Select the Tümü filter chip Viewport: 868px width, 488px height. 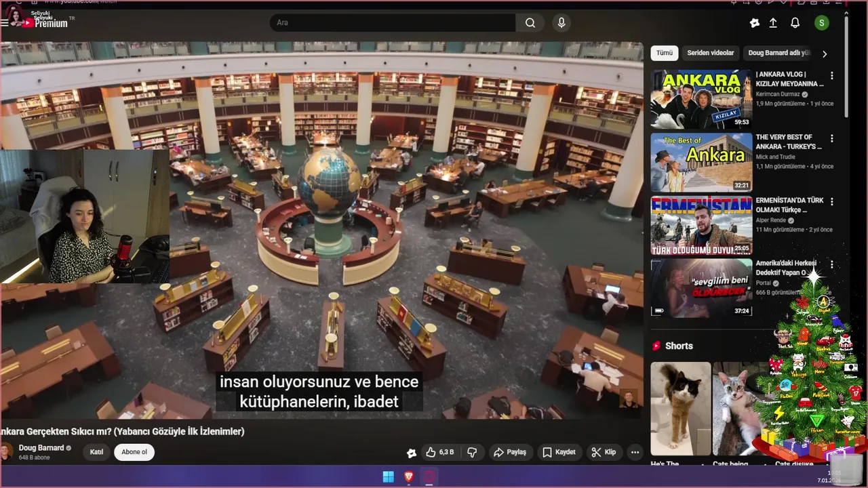pos(665,53)
